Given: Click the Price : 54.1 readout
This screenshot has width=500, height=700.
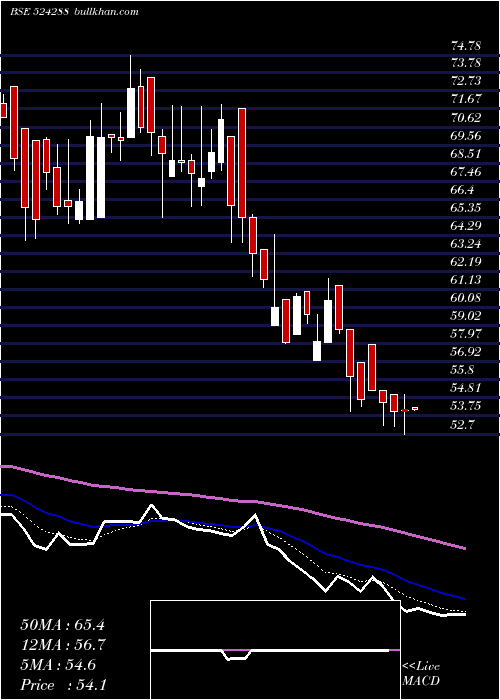Looking at the screenshot, I should tap(62, 685).
